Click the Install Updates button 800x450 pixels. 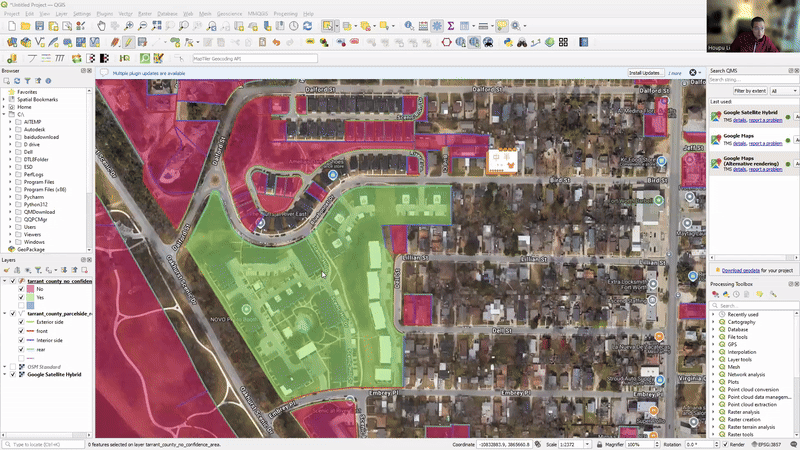[x=645, y=73]
